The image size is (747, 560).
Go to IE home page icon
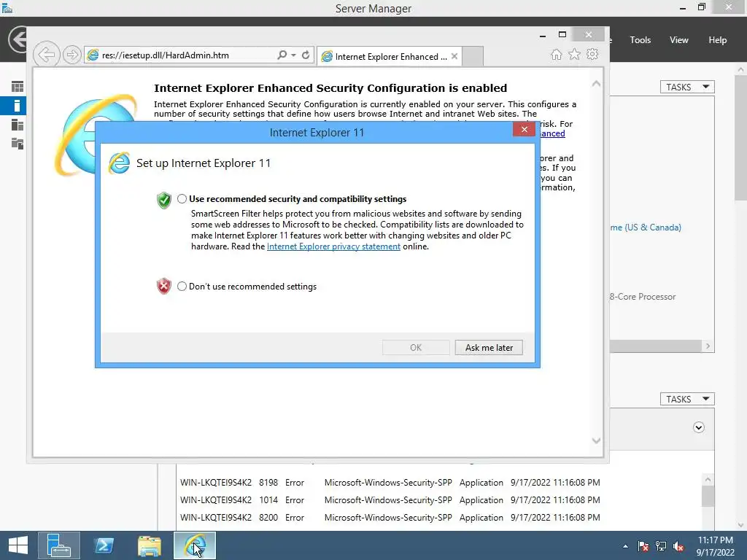coord(557,54)
